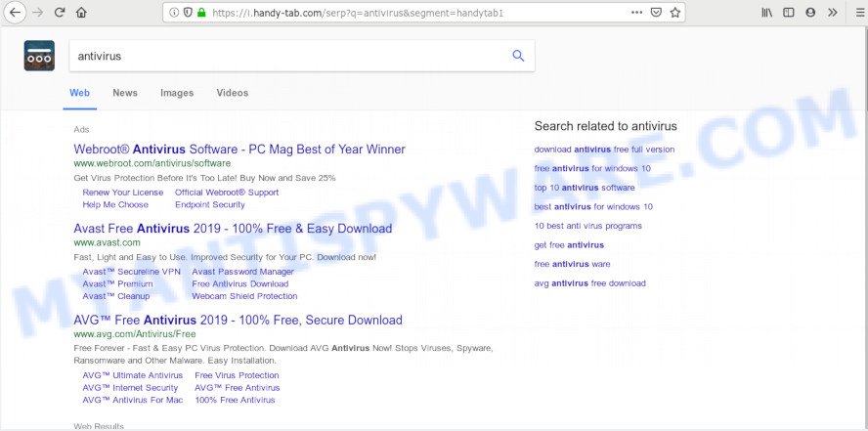The height and width of the screenshot is (431, 868).
Task: Click the forward navigation arrow
Action: click(x=38, y=12)
